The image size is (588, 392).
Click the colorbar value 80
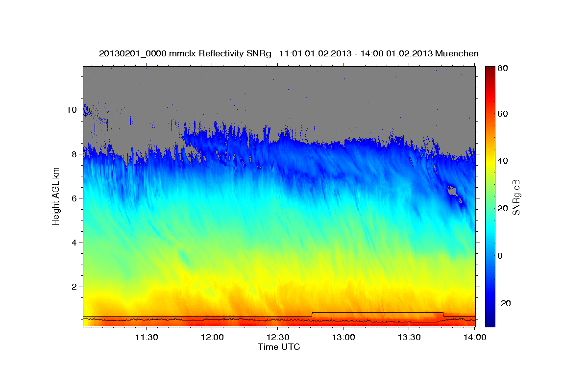[x=503, y=69]
